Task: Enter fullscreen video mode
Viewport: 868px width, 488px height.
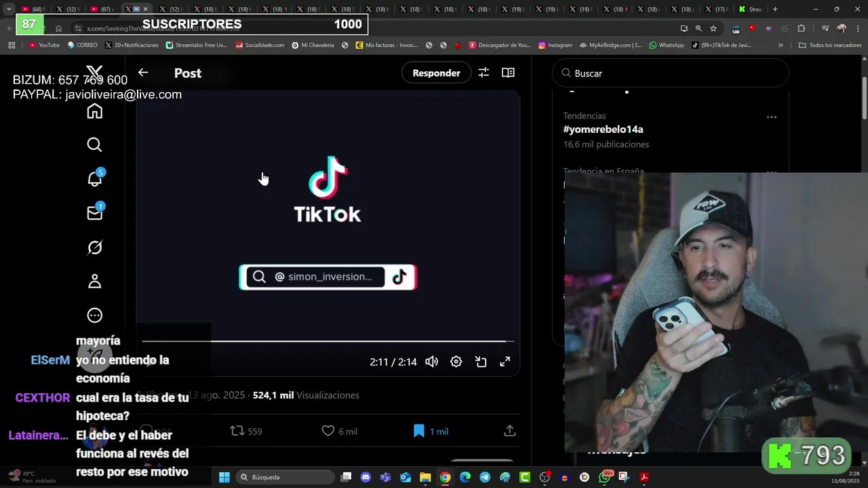Action: coord(505,362)
